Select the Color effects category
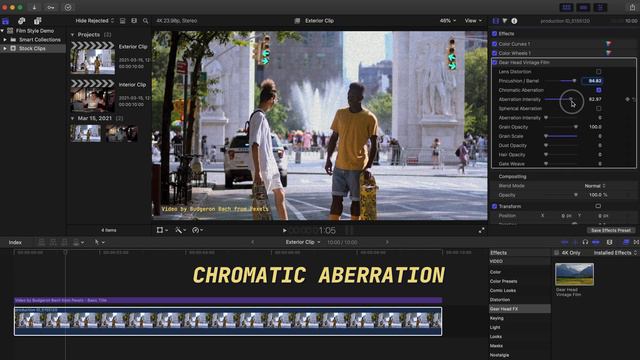The width and height of the screenshot is (640, 360). (495, 272)
